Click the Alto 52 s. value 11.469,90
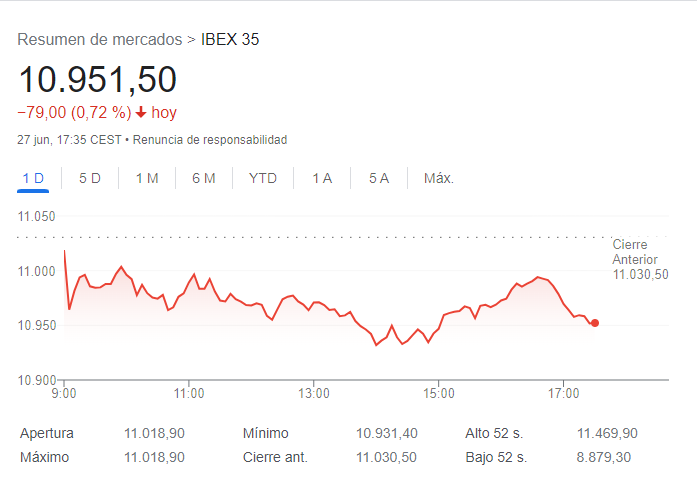Image resolution: width=697 pixels, height=484 pixels. click(x=607, y=433)
